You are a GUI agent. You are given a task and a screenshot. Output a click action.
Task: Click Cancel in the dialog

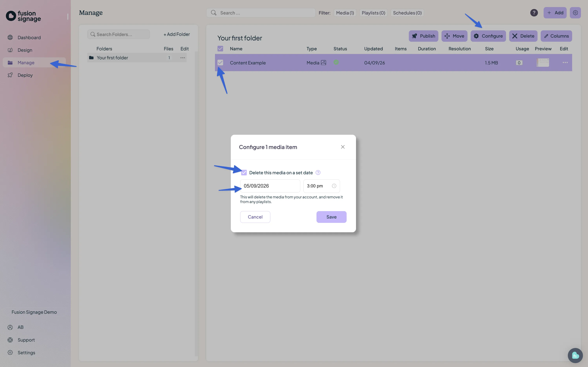[255, 217]
